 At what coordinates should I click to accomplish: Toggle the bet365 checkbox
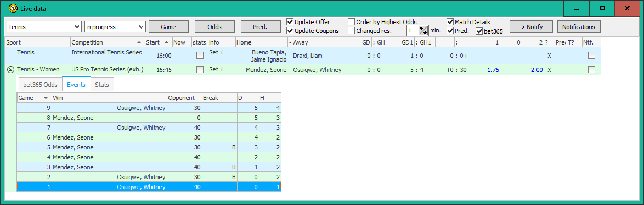pos(479,31)
